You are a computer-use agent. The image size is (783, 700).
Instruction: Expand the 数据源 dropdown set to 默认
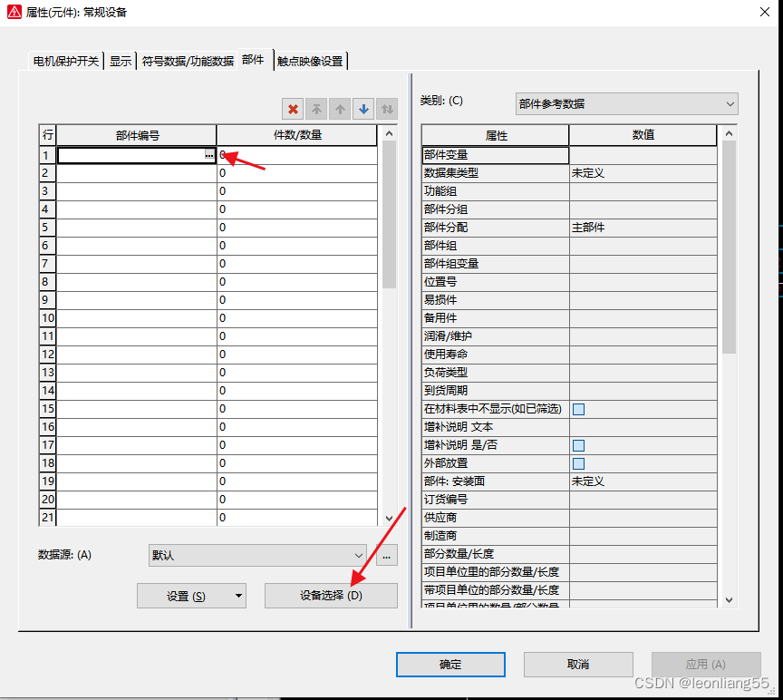(257, 556)
